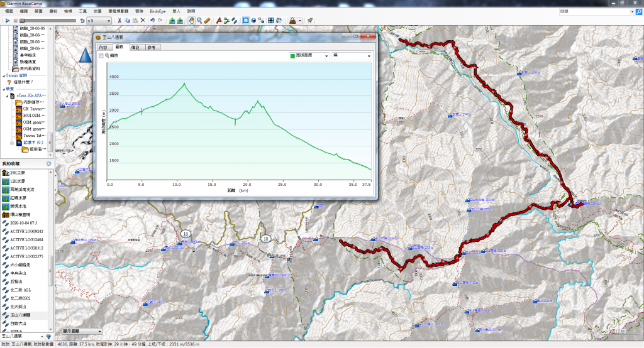
Task: Switch to the 內容 tab
Action: (x=104, y=47)
